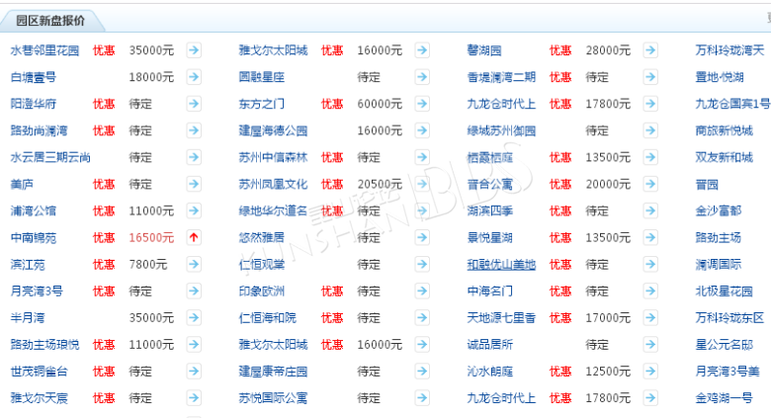771x418 pixels.
Task: Open the 金沙富都 property link
Action: coord(718,211)
